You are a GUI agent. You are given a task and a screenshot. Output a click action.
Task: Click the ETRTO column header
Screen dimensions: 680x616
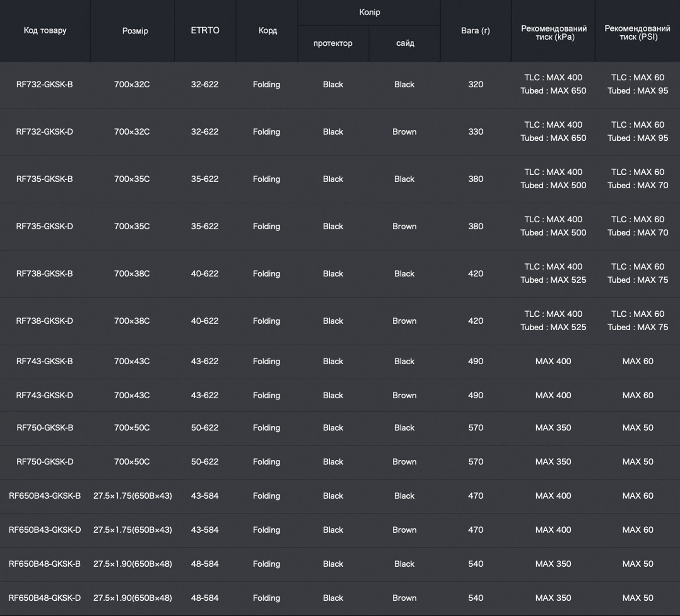pos(205,31)
